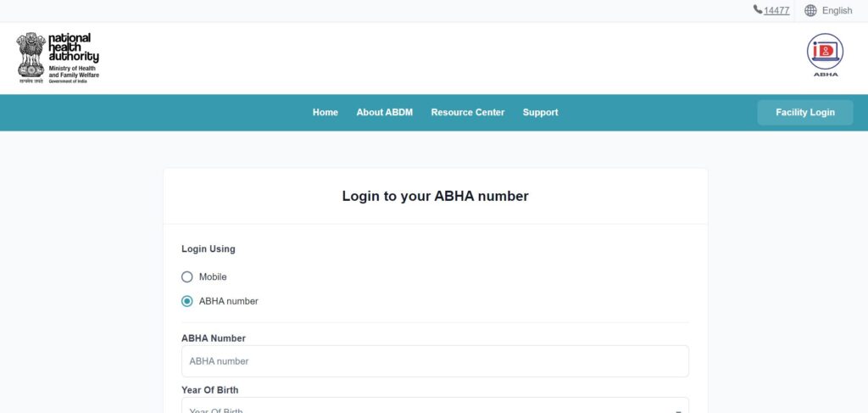Click the 'Login Using' label

tap(209, 249)
